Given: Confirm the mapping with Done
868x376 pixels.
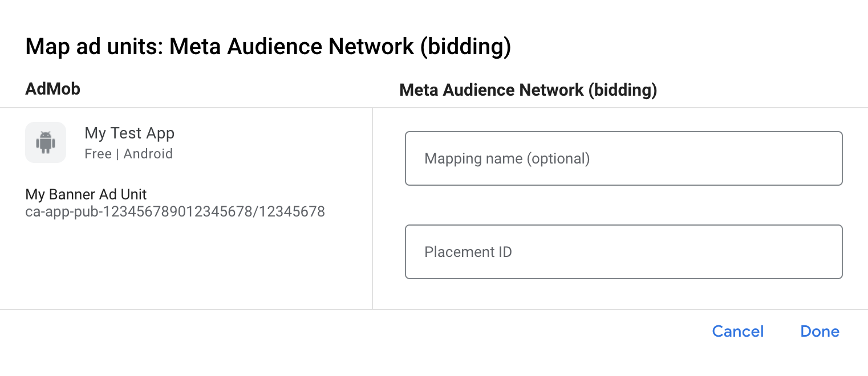Looking at the screenshot, I should pos(820,332).
